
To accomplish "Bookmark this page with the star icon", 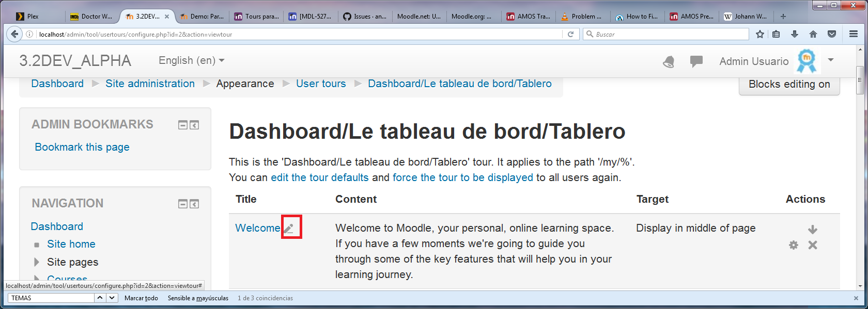I will point(760,34).
